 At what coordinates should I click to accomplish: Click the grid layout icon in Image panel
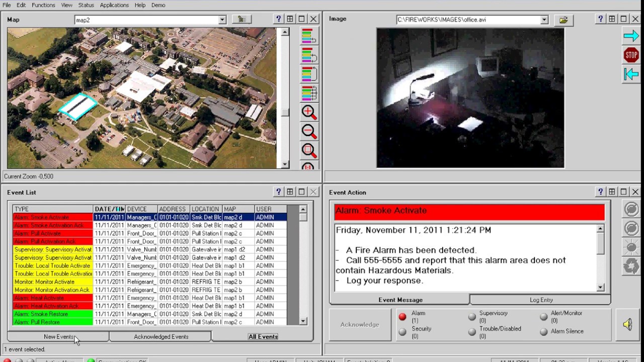point(612,19)
